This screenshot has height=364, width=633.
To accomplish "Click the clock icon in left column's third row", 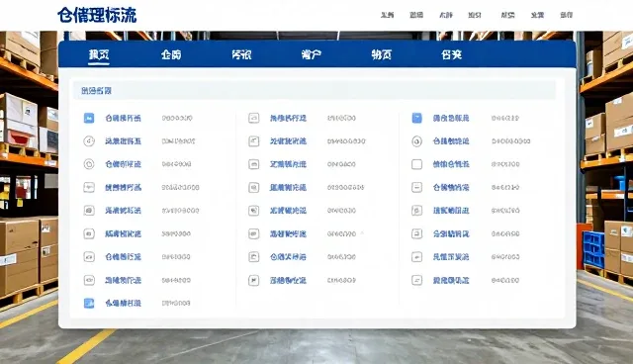I will pyautogui.click(x=89, y=164).
